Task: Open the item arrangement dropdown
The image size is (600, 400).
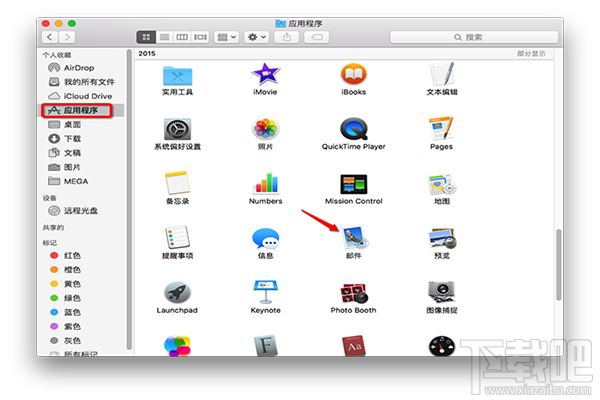Action: coord(227,37)
